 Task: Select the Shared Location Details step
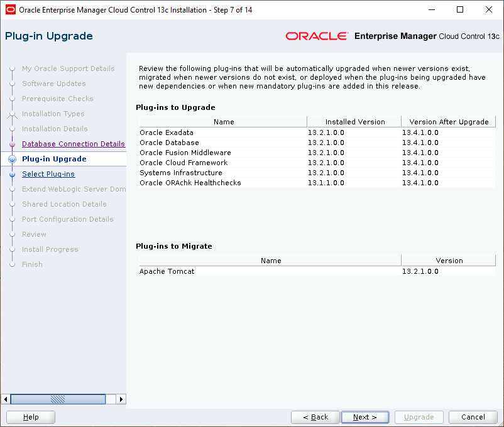pyautogui.click(x=64, y=204)
